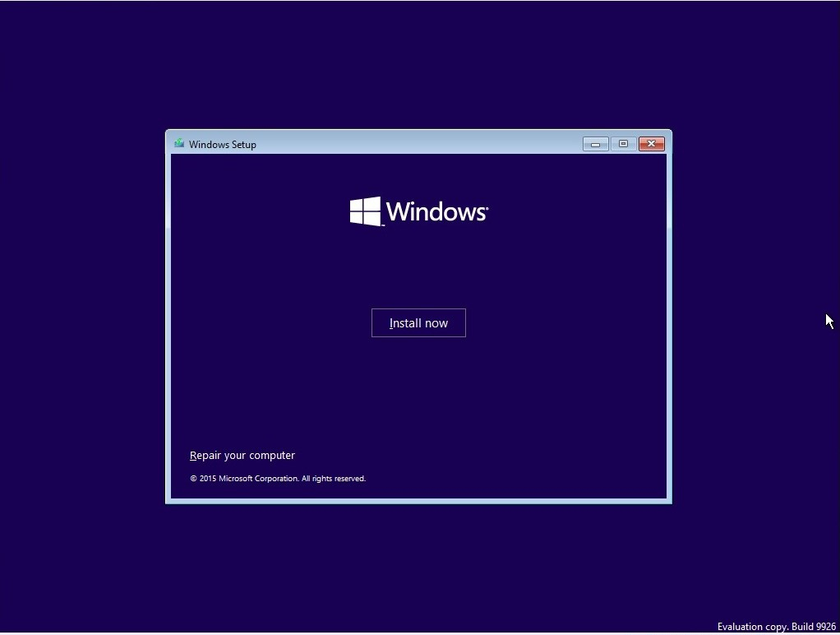
Task: Click the window frame left border
Action: point(169,329)
